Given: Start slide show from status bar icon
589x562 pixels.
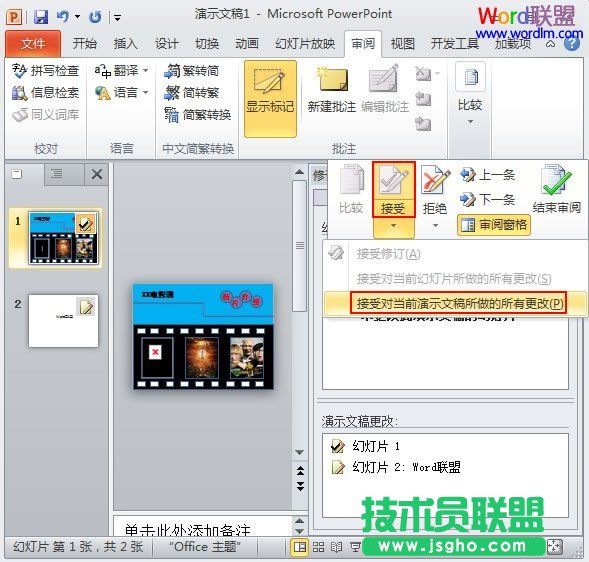Looking at the screenshot, I should [x=355, y=547].
